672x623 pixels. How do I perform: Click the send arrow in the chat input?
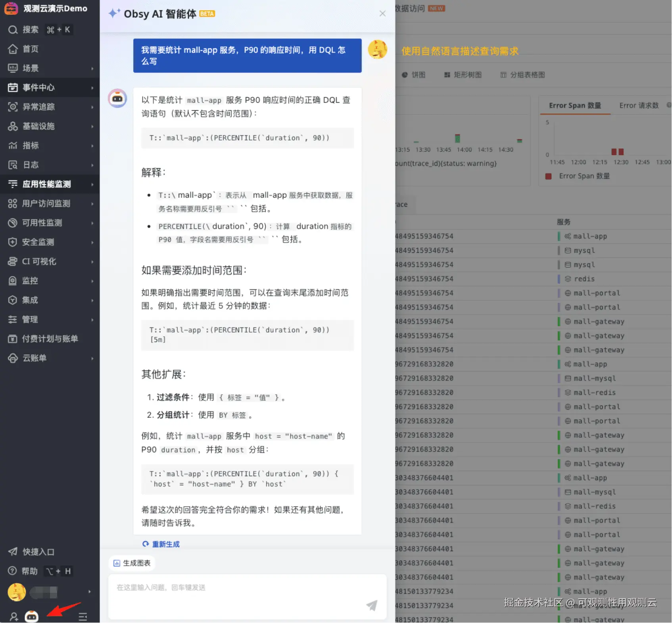[372, 605]
